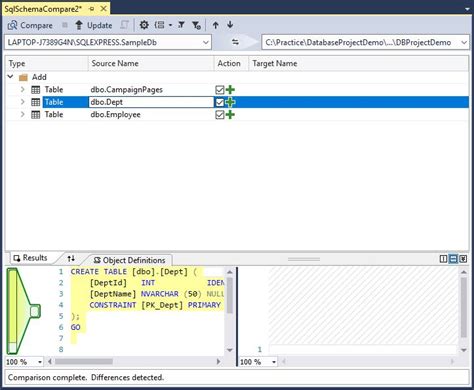Go to previous difference arrow
The height and width of the screenshot is (390, 474).
click(x=216, y=25)
